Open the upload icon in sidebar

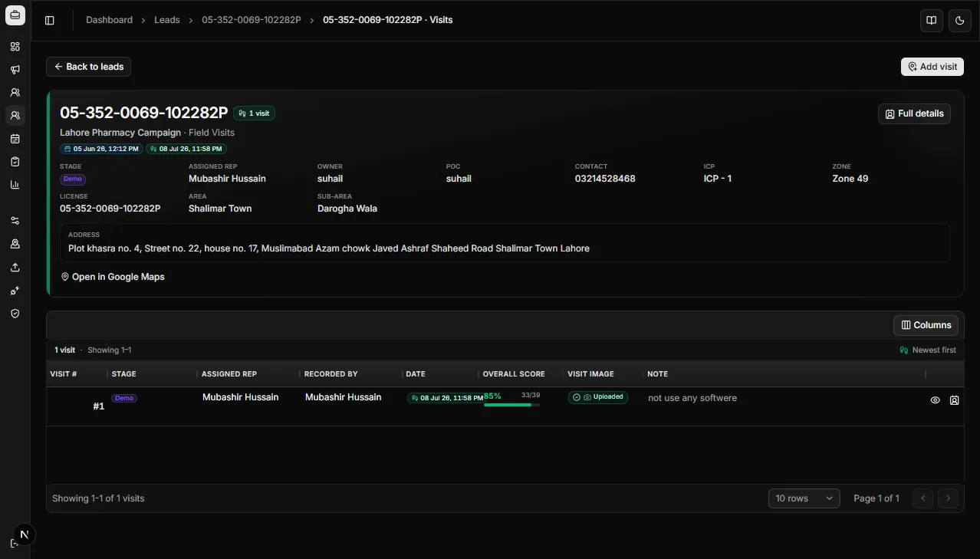pos(15,268)
